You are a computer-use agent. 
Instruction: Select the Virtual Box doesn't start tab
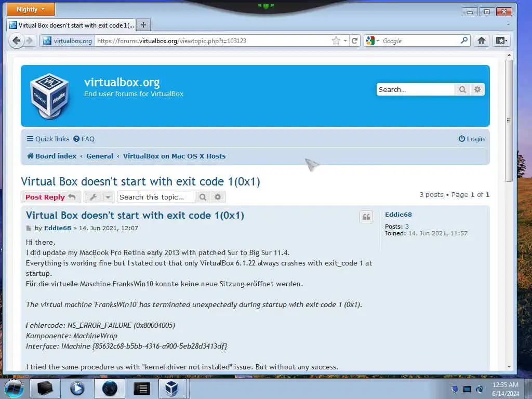click(72, 25)
